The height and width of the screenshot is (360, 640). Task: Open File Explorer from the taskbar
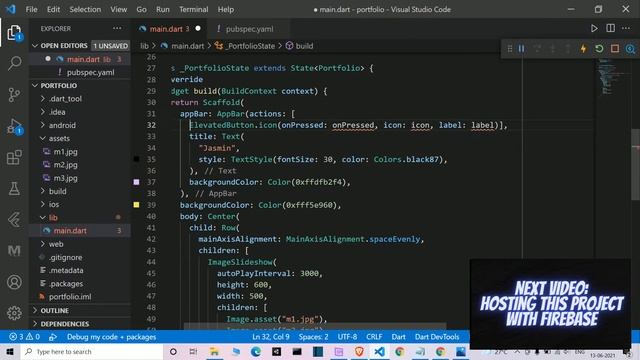(x=214, y=351)
